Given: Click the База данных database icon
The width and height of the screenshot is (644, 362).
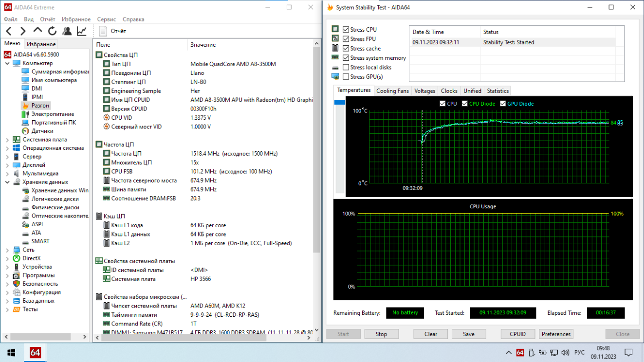Looking at the screenshot, I should 17,301.
